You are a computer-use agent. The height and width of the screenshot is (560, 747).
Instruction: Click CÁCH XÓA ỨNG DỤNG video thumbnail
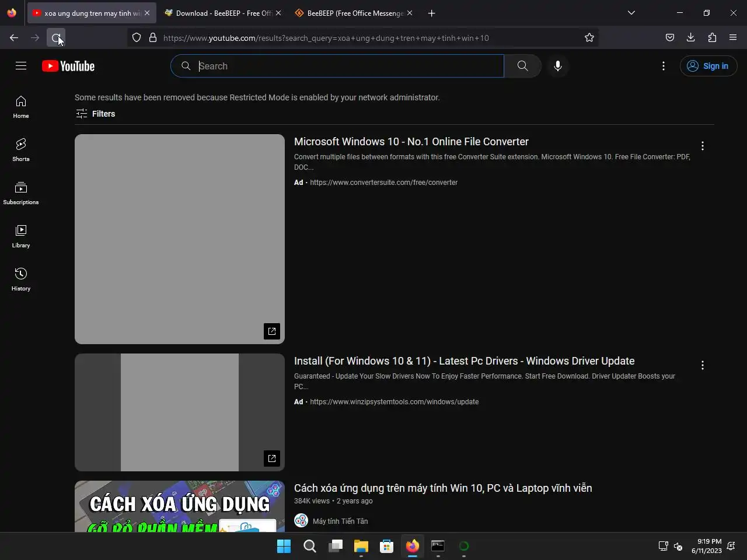[180, 506]
